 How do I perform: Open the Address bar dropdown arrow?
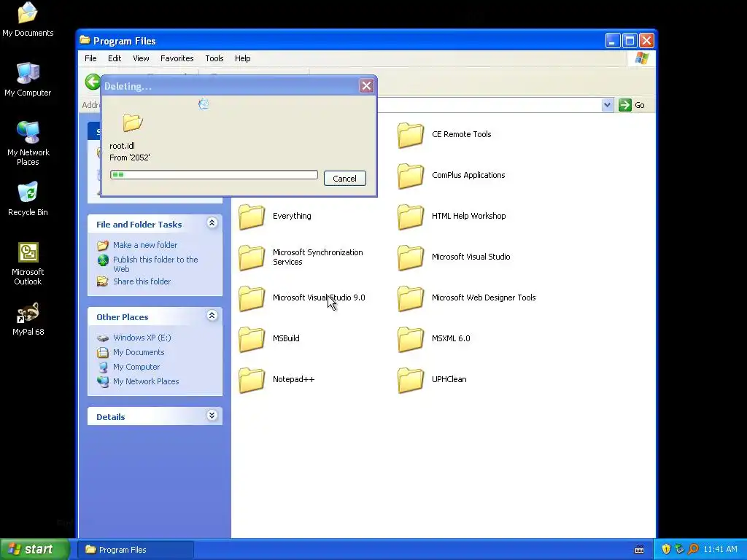coord(607,105)
